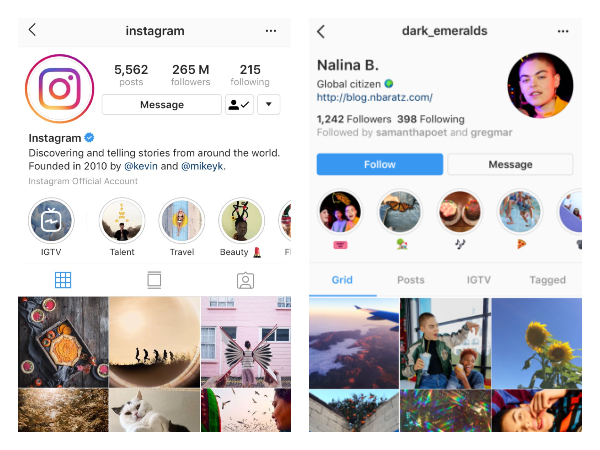Show tagged photos icon
Screen dimensions: 600x450
pyautogui.click(x=245, y=280)
